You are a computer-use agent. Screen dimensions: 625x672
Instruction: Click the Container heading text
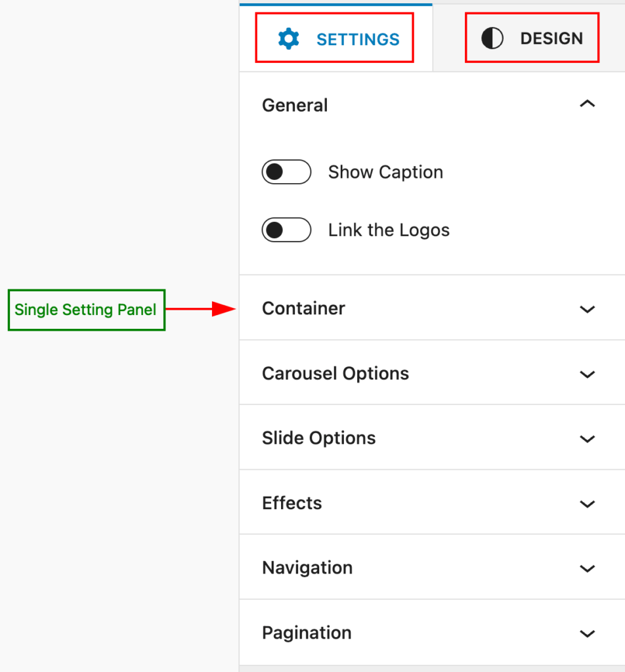point(303,308)
